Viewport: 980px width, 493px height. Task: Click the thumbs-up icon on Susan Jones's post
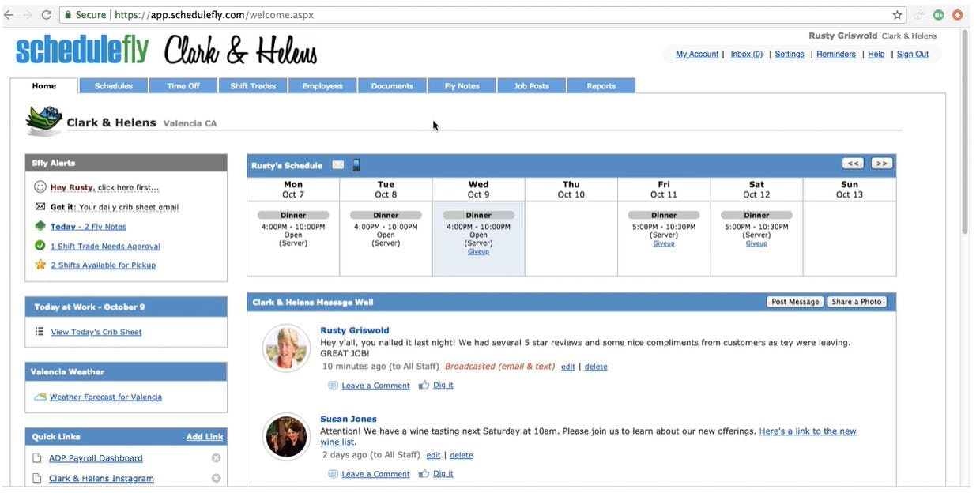[424, 473]
